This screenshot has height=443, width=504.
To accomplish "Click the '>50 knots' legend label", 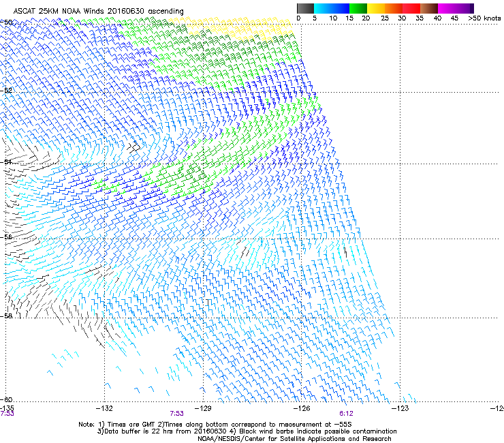I will click(x=484, y=18).
